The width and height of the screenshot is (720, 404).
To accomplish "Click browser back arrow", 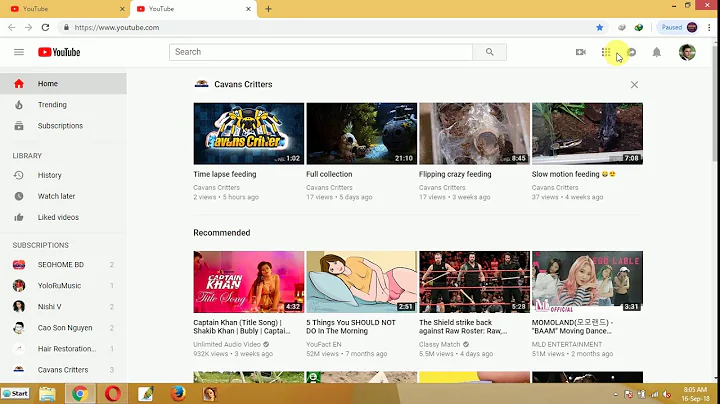I will pyautogui.click(x=11, y=28).
